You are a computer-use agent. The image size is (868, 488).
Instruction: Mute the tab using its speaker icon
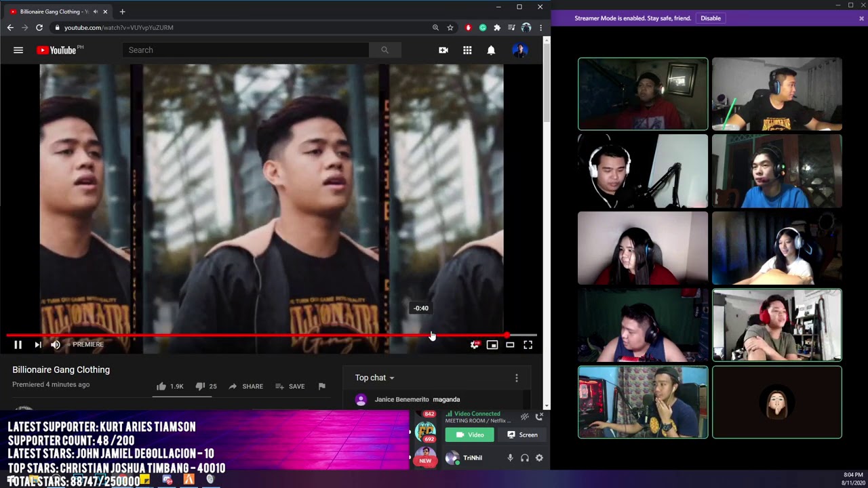point(96,12)
